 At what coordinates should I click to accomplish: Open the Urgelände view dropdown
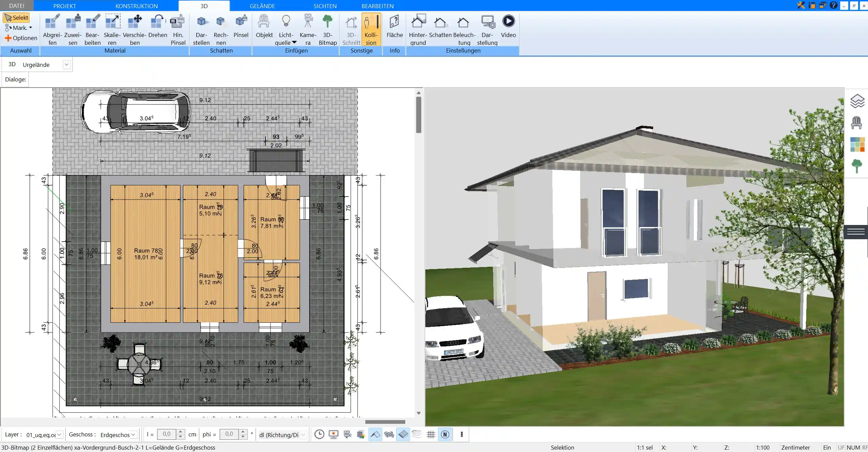coord(67,64)
